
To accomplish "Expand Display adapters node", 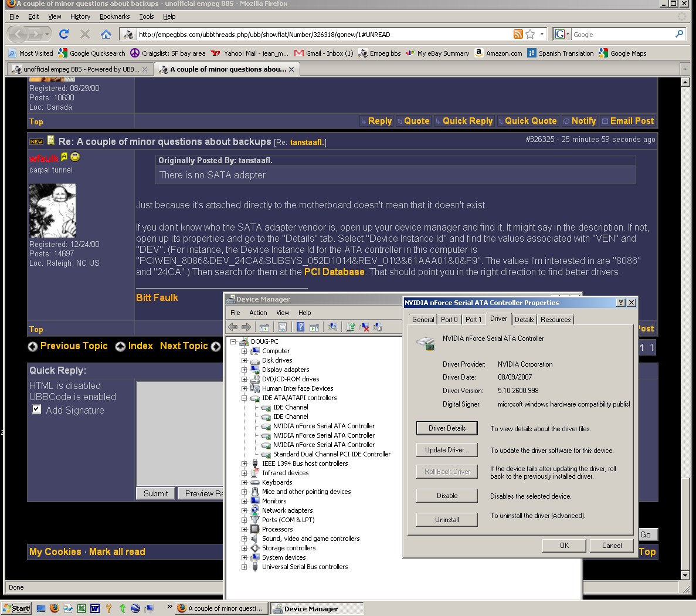I will point(244,370).
